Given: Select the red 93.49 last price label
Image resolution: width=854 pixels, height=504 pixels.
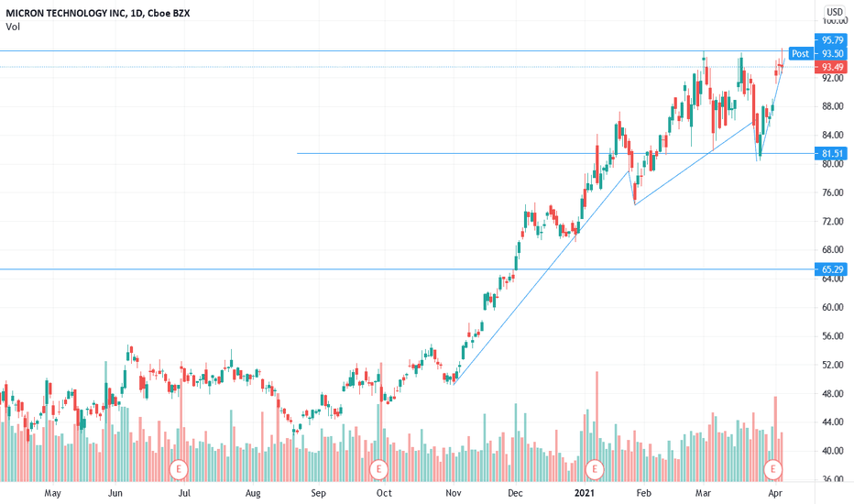Looking at the screenshot, I should (831, 67).
